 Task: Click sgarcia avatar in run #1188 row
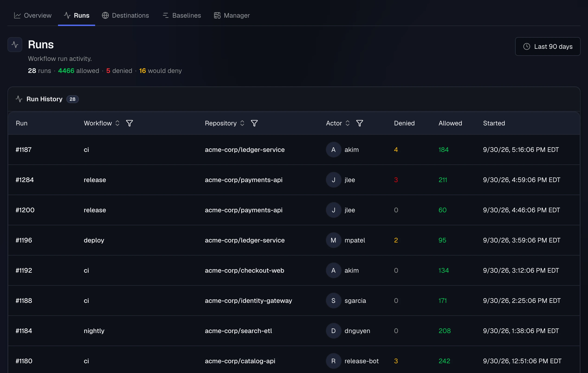coord(333,301)
